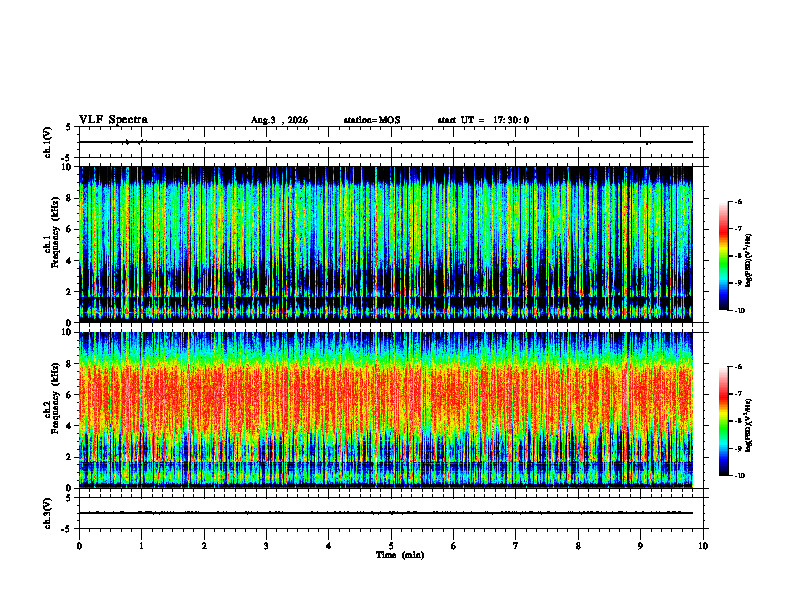This screenshot has width=792, height=612.
Task: Select the ch.1 "Frequency (kHz)" axis label
Action: tap(56, 232)
